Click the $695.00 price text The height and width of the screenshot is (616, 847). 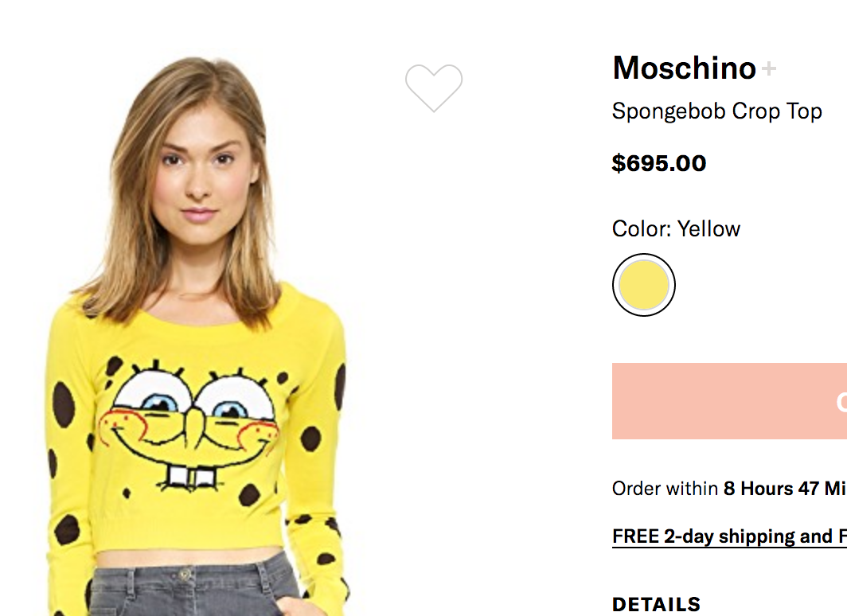click(x=658, y=163)
